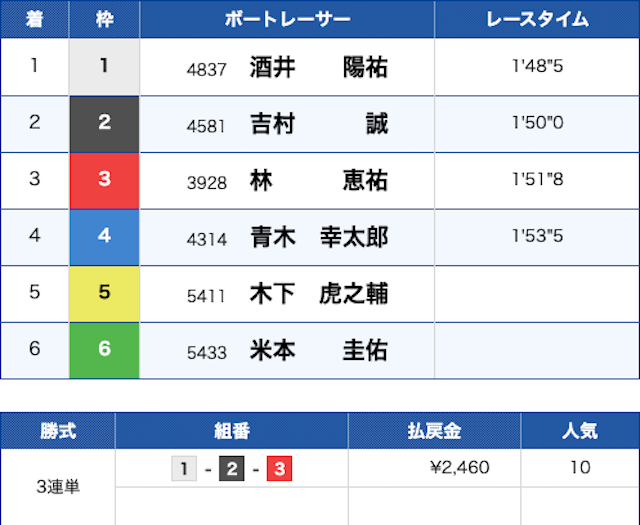Screen dimensions: 640x525
Task: Click the white 1 badge in the 組番 combination
Action: 184,468
